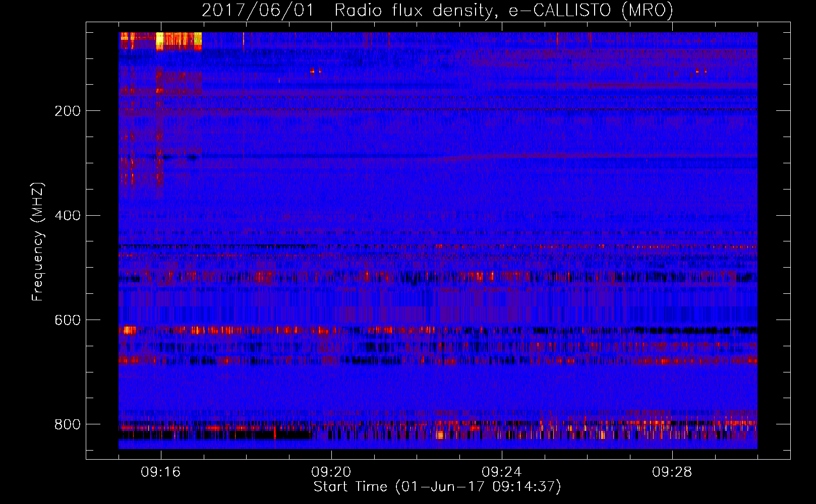Click the 'Frequency (MHZ)' axis label
This screenshot has height=504, width=816.
coord(37,241)
